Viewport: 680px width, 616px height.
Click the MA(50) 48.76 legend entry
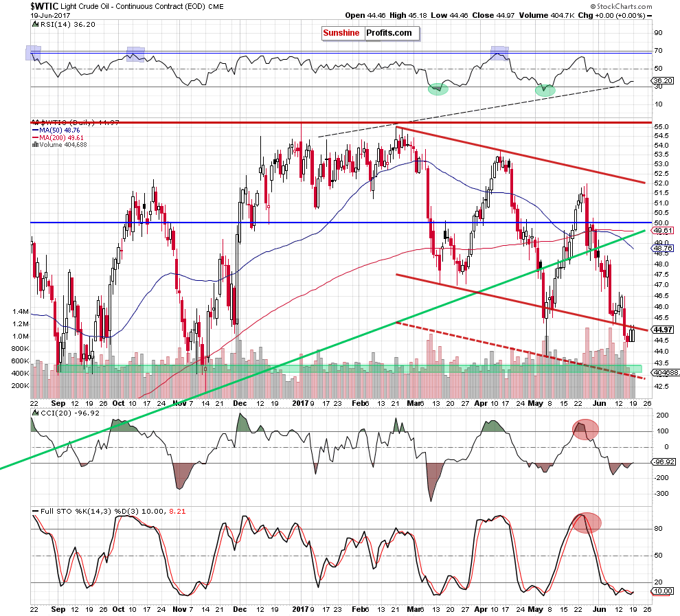point(59,130)
